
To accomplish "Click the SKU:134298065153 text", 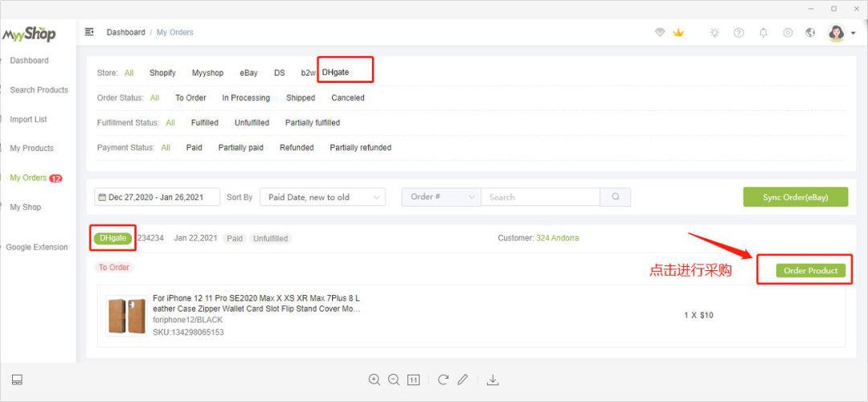I will pos(188,332).
